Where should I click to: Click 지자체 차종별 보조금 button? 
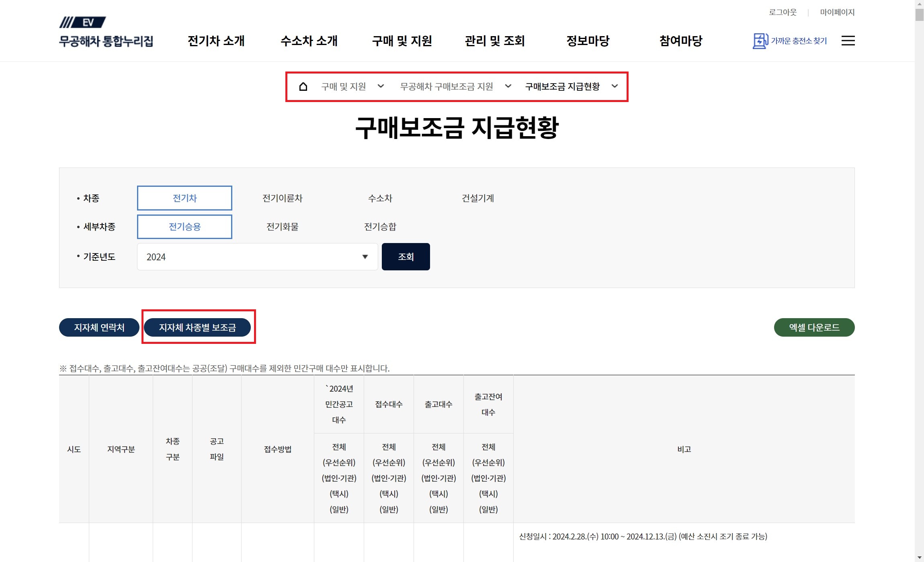(x=197, y=327)
